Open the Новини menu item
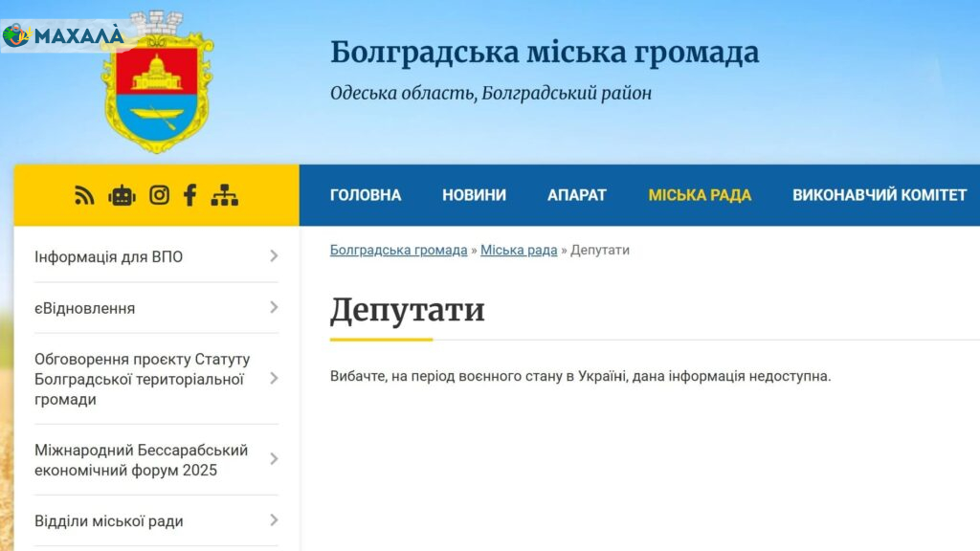Viewport: 980px width, 551px height. point(474,195)
